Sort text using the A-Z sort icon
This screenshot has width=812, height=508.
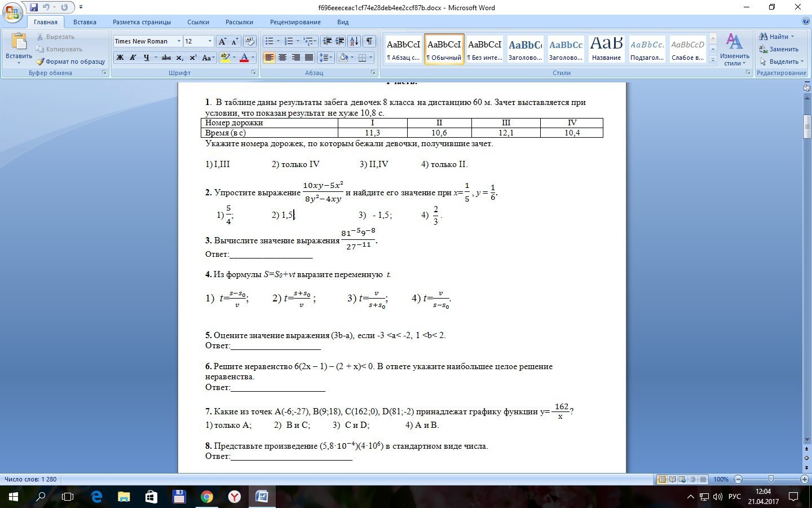354,41
